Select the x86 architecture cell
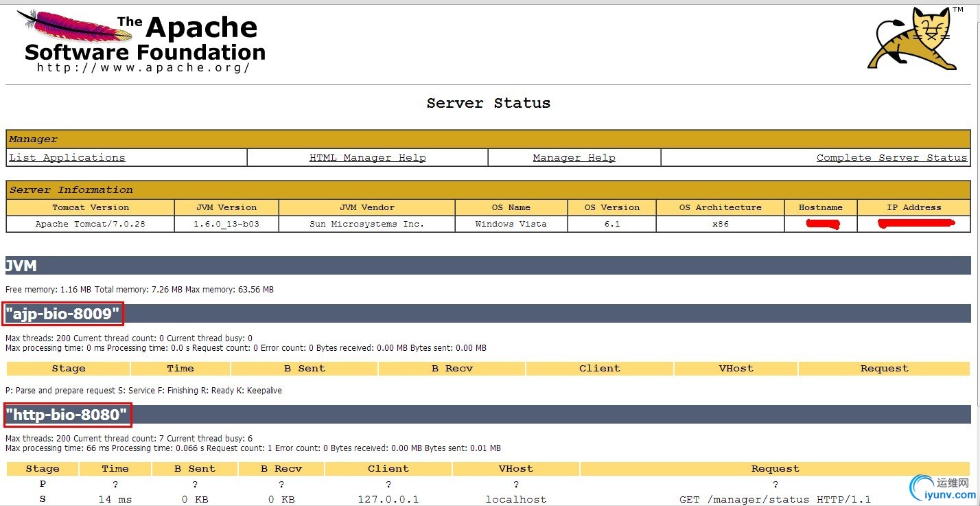 click(720, 224)
